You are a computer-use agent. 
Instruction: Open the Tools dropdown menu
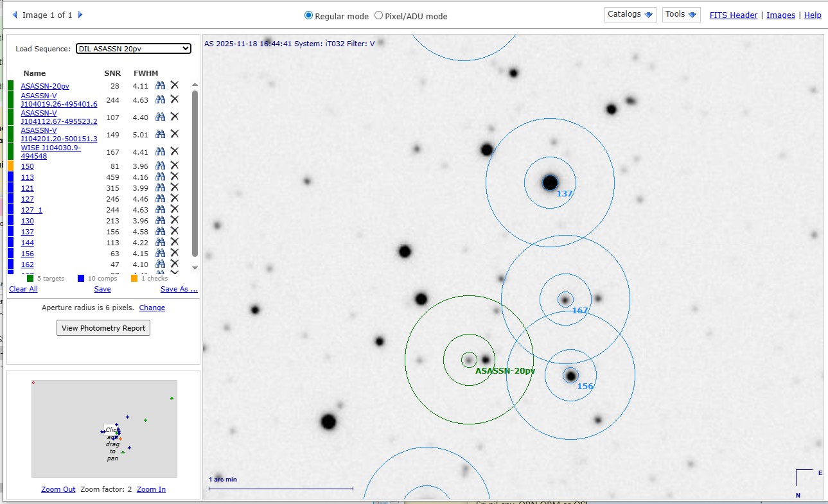coord(681,15)
